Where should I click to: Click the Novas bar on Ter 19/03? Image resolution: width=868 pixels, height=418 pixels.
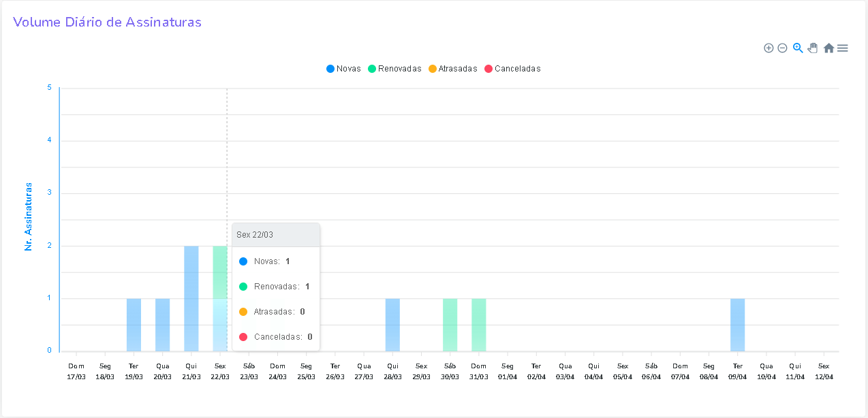pyautogui.click(x=134, y=325)
